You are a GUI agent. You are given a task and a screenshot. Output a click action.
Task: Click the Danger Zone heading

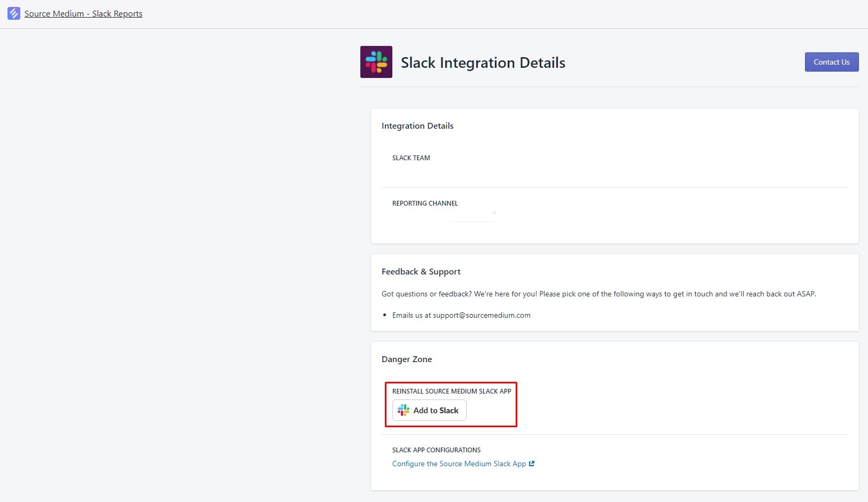[407, 359]
